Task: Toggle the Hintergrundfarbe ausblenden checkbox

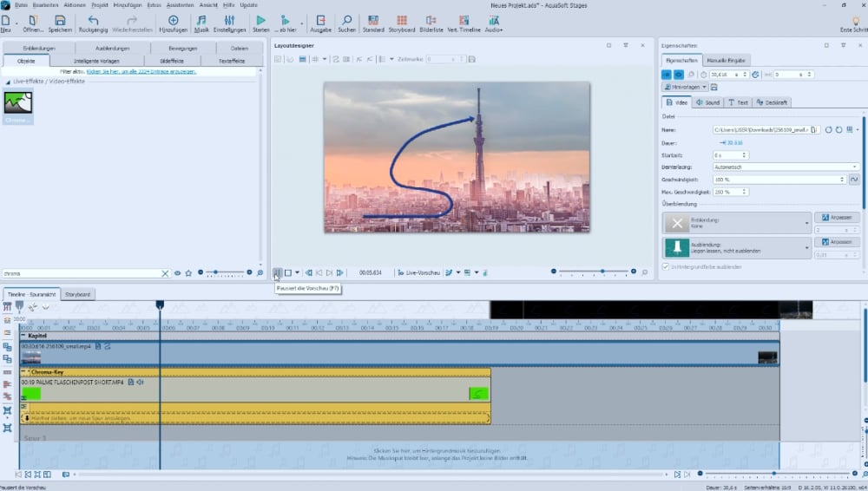Action: coord(667,267)
